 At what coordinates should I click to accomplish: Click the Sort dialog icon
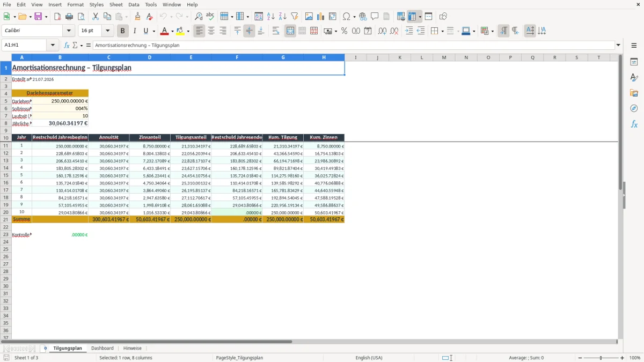(x=259, y=16)
